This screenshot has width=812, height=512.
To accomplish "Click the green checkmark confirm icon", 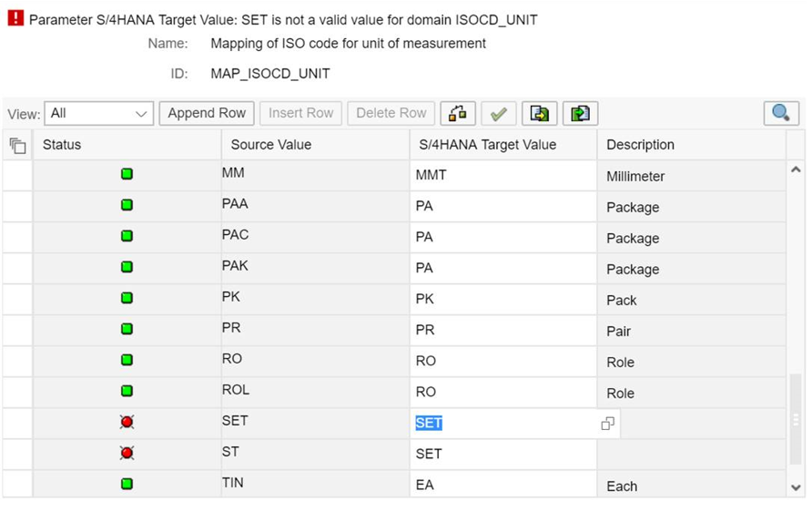I will tap(498, 114).
